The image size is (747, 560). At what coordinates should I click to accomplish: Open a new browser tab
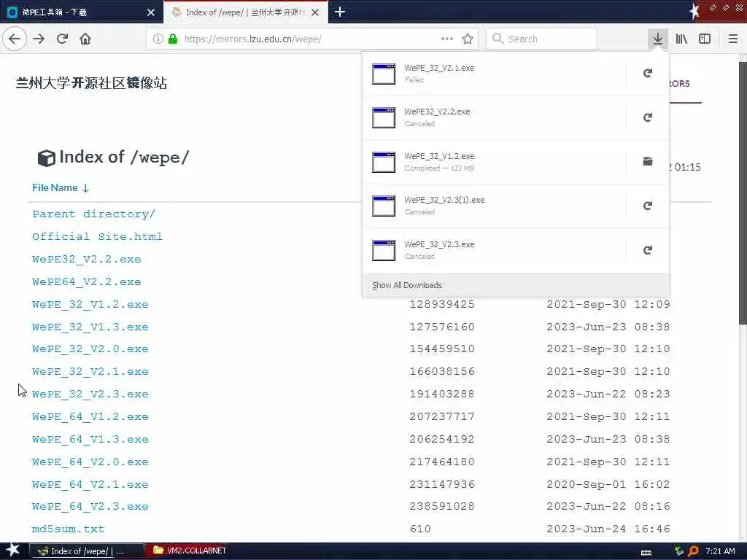click(x=340, y=12)
